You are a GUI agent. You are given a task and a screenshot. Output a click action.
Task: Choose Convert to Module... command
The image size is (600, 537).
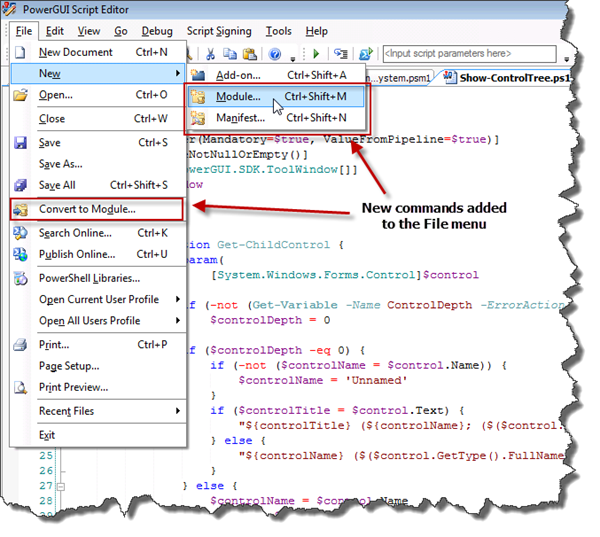[97, 209]
